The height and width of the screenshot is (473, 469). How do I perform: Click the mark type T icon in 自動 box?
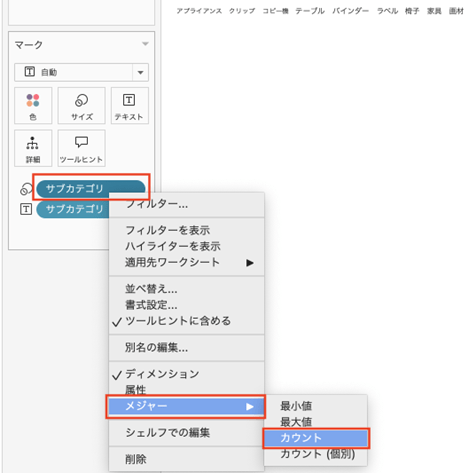[30, 71]
